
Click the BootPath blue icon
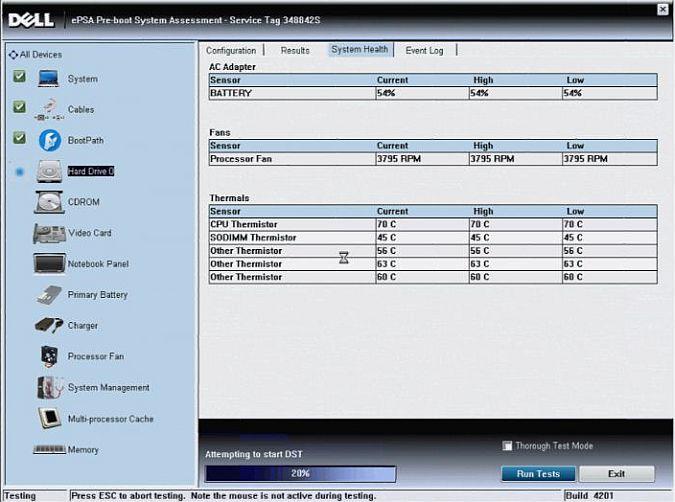pyautogui.click(x=50, y=140)
